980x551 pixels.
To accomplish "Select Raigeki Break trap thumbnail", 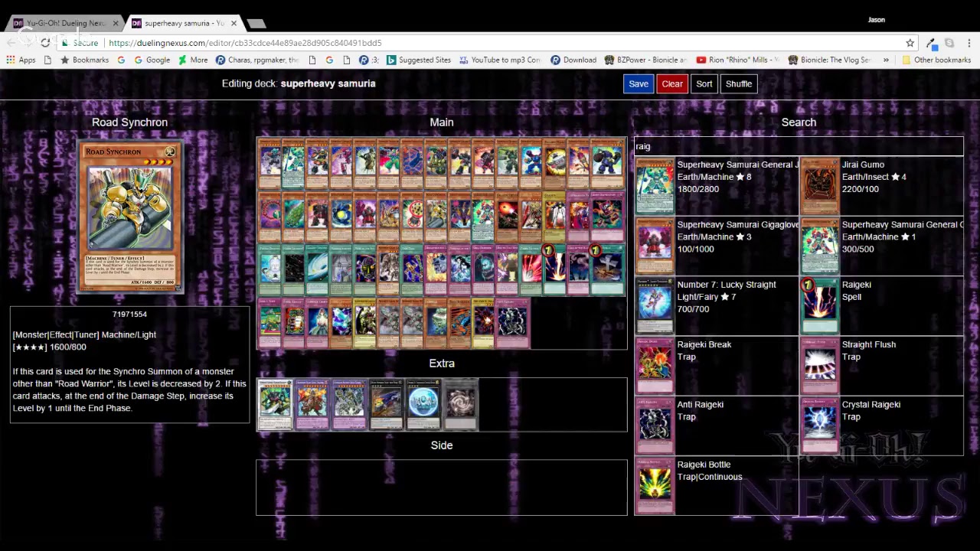I will 655,366.
